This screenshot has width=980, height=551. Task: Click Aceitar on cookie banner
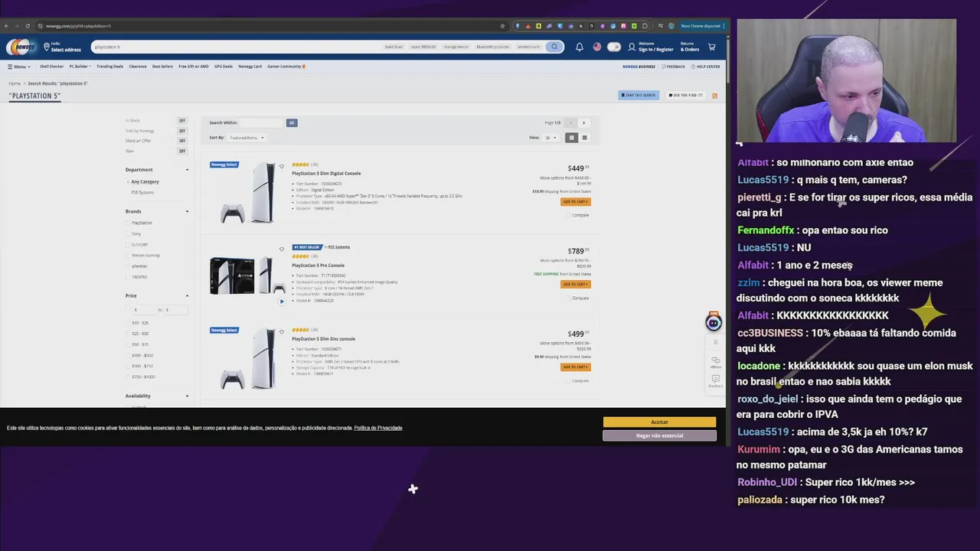[659, 422]
